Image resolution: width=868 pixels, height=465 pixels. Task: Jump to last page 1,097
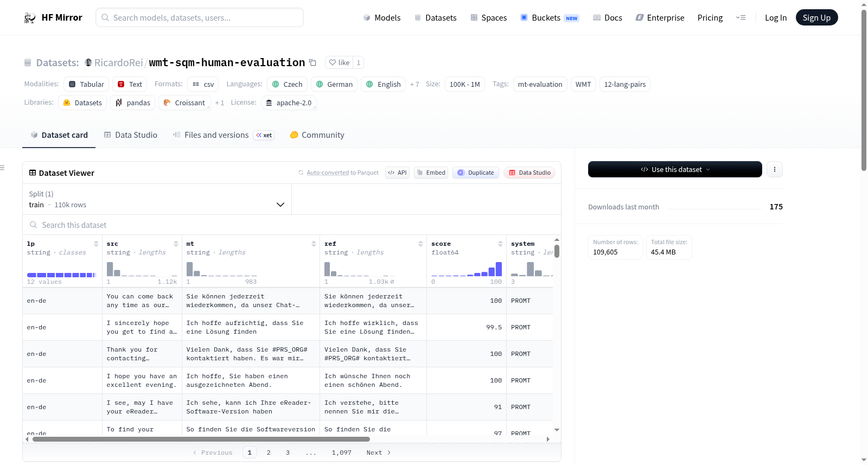[342, 453]
